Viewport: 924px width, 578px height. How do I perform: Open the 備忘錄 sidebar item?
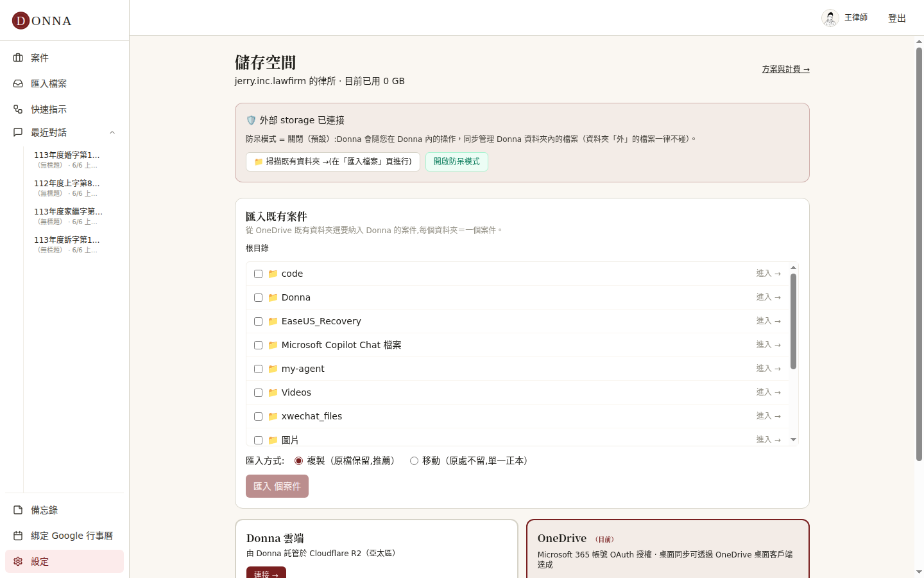[x=64, y=510]
